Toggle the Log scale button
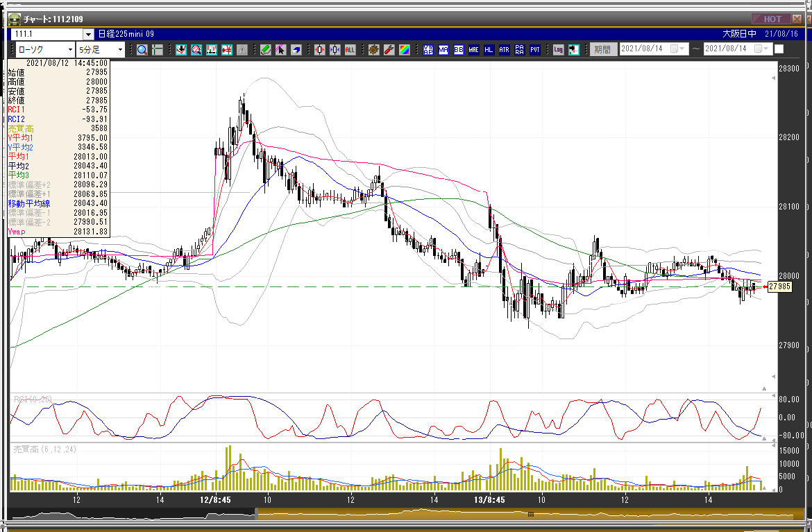The width and height of the screenshot is (812, 532). tap(558, 49)
